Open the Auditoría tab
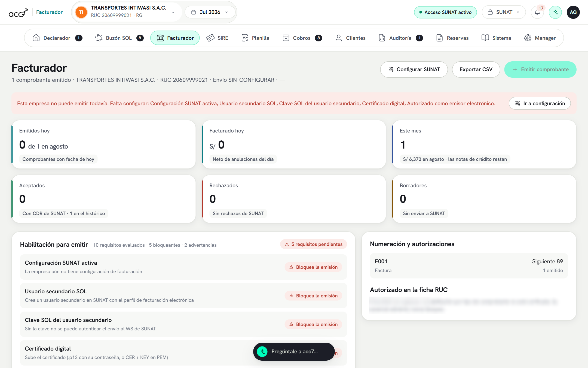The height and width of the screenshot is (368, 588). coord(401,38)
